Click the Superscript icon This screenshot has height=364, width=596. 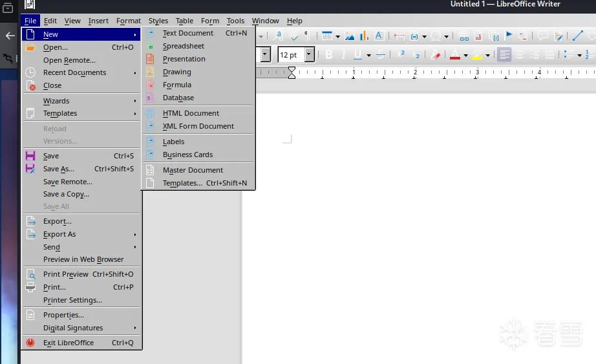click(401, 54)
